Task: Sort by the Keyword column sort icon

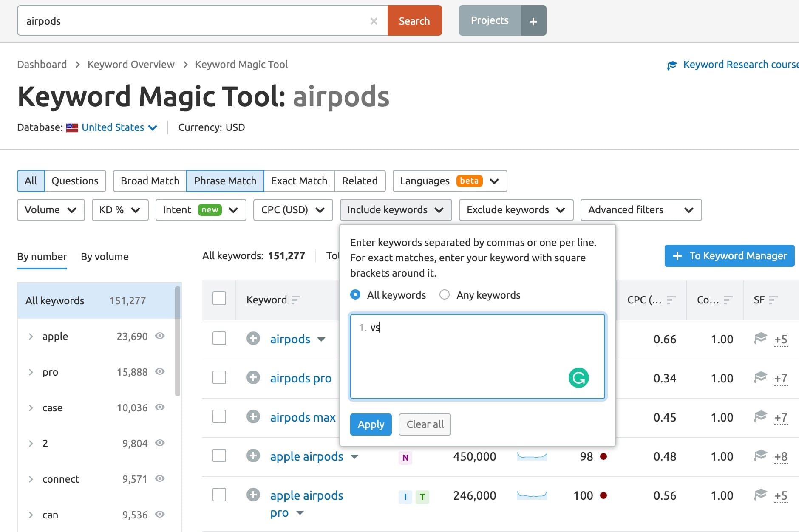Action: (296, 300)
